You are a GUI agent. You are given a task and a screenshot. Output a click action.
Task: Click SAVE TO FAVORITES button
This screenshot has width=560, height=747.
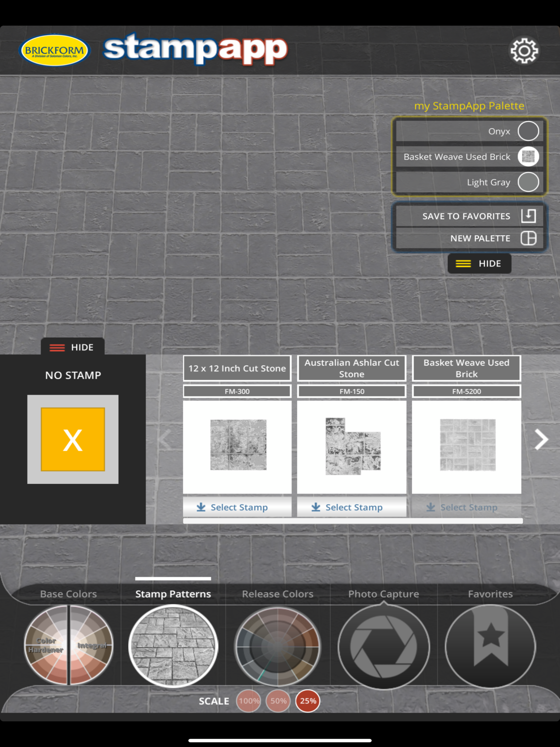coord(469,216)
